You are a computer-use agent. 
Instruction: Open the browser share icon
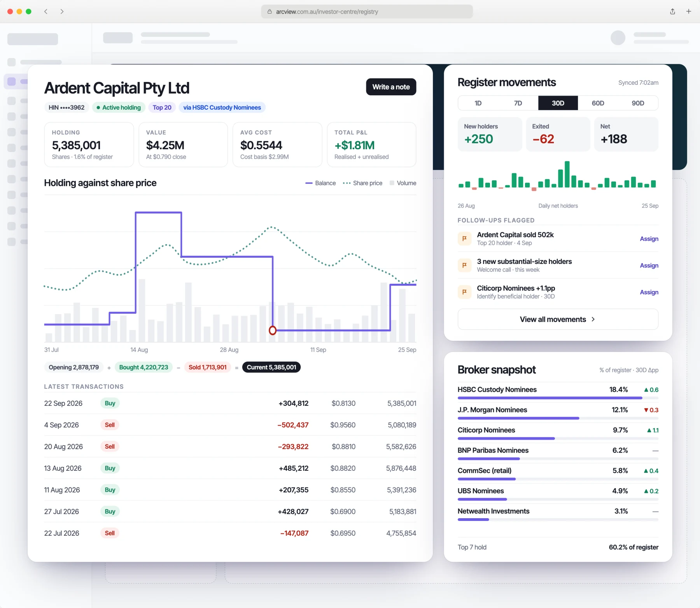click(672, 12)
